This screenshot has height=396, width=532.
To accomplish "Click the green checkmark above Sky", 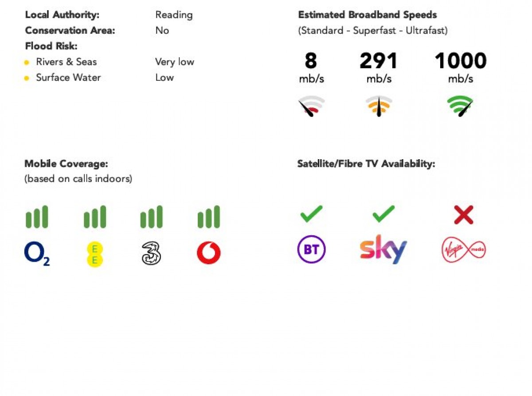I will pyautogui.click(x=383, y=214).
